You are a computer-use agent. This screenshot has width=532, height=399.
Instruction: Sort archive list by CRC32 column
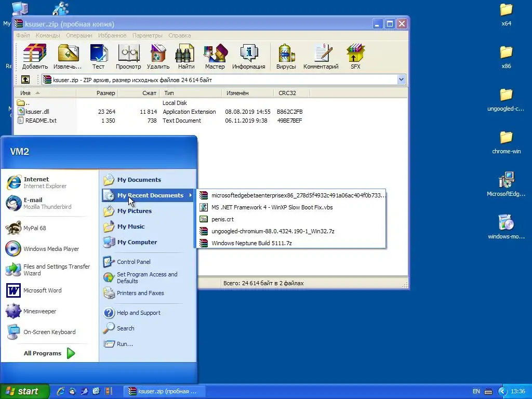coord(292,93)
